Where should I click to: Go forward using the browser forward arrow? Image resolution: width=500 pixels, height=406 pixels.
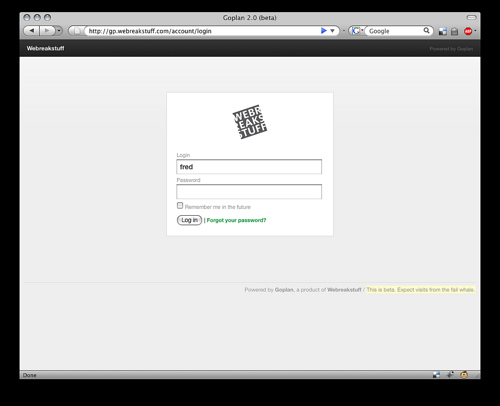(x=47, y=31)
